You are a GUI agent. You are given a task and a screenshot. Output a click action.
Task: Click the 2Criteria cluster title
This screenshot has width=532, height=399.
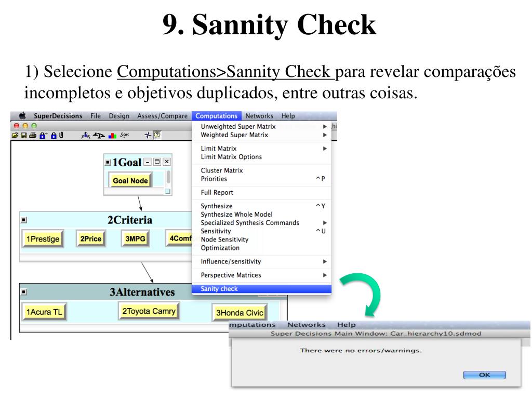click(130, 220)
